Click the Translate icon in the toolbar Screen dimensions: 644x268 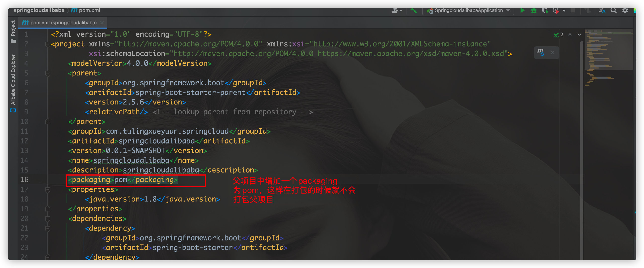pos(602,10)
